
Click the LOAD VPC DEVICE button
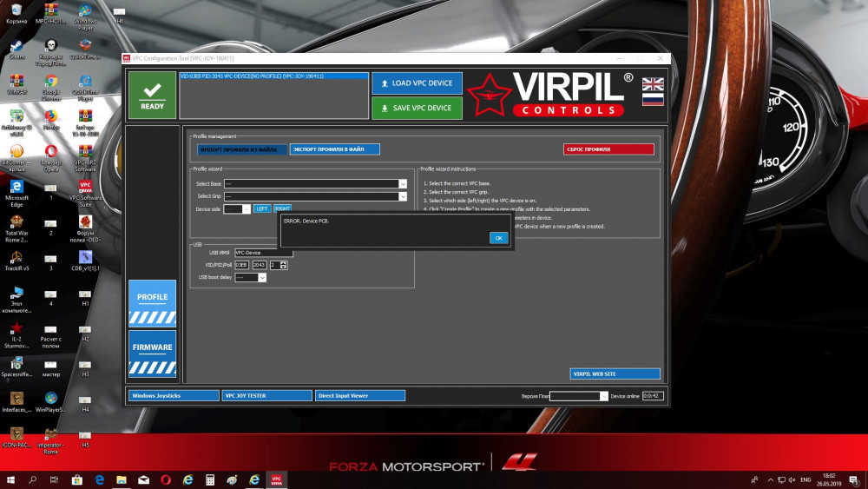417,83
